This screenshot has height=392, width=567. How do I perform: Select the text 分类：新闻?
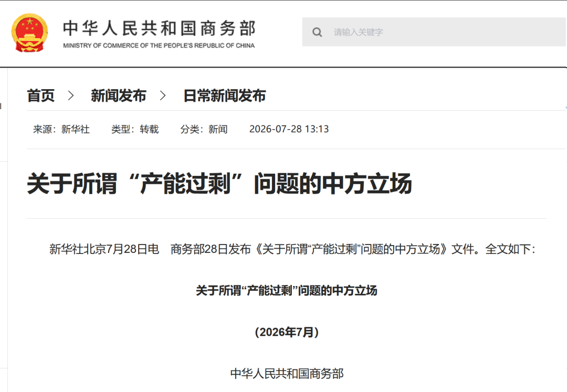204,129
